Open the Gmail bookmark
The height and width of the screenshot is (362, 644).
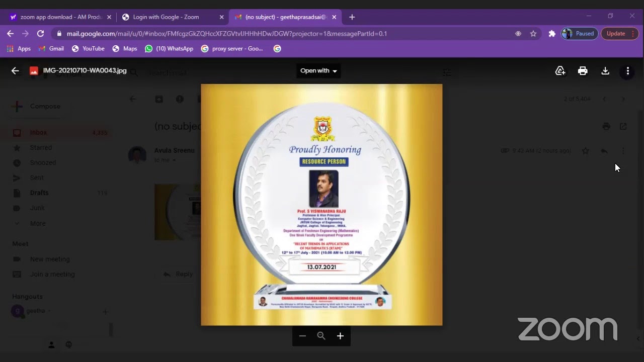[x=51, y=49]
